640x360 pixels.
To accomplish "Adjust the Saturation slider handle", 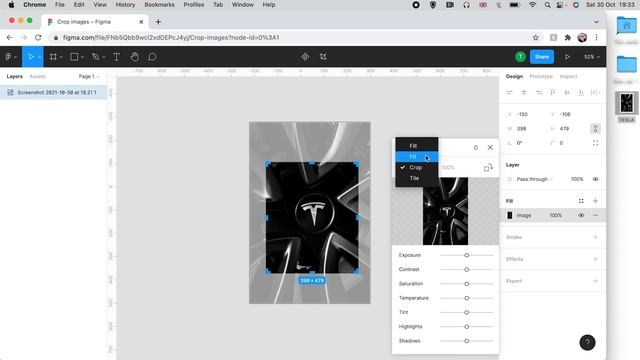I will tap(467, 284).
